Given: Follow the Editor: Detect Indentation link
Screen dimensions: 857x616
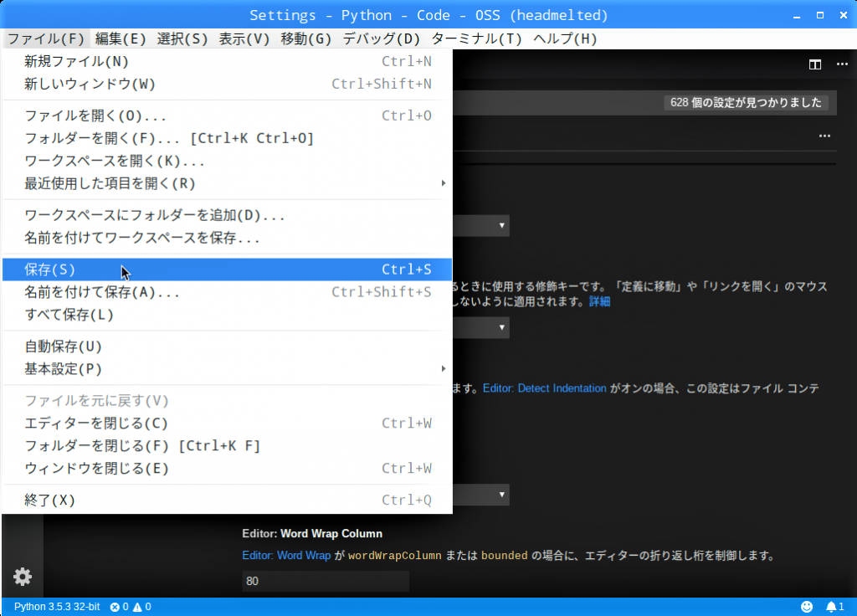Looking at the screenshot, I should coord(544,388).
